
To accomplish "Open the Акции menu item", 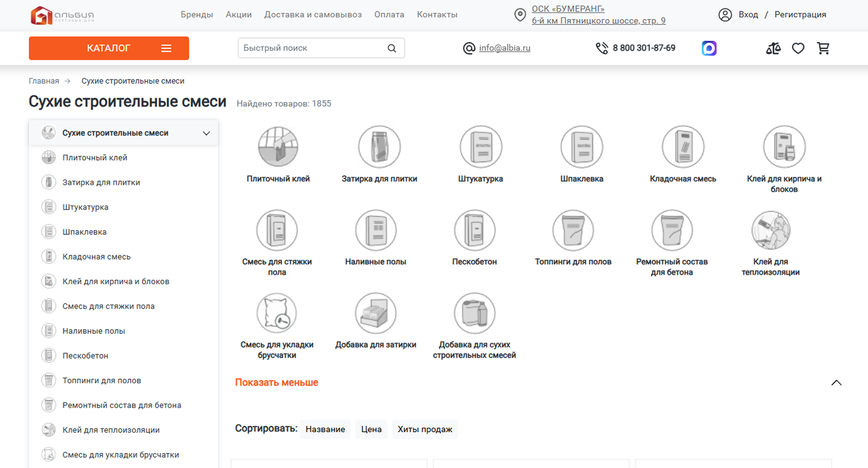I will pyautogui.click(x=239, y=15).
